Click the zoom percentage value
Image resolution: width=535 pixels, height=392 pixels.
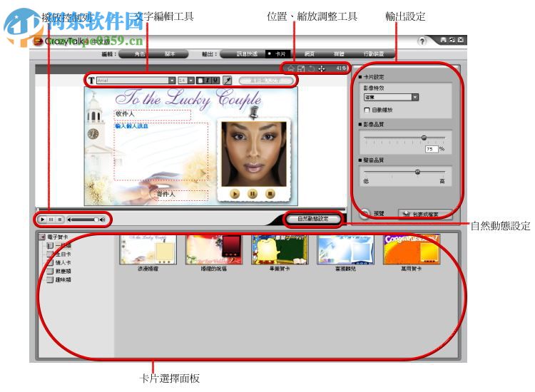[x=340, y=68]
